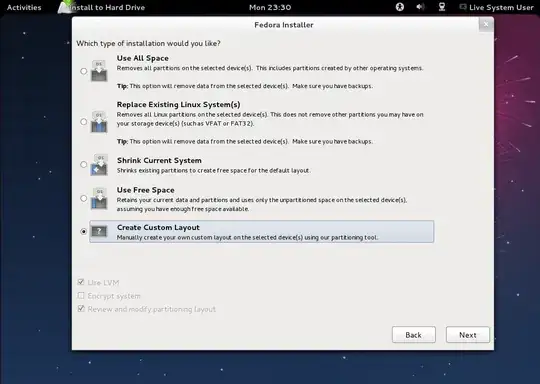The height and width of the screenshot is (384, 540).
Task: Click the Use Free Space drive icon
Action: 99,198
